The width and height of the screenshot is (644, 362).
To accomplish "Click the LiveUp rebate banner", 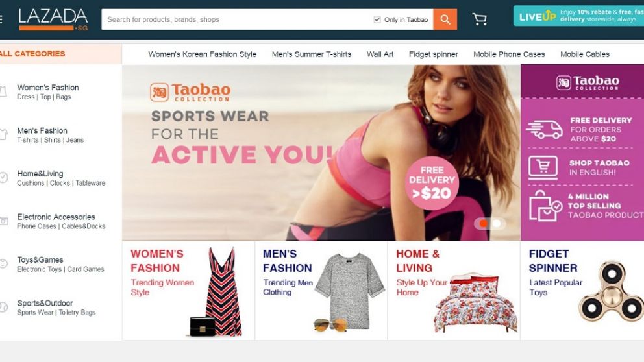I will [578, 16].
